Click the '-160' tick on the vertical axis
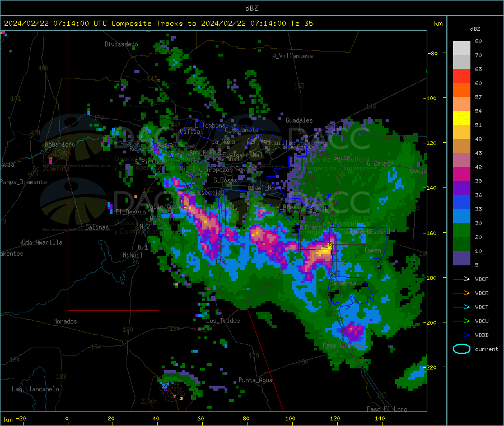 [430, 233]
